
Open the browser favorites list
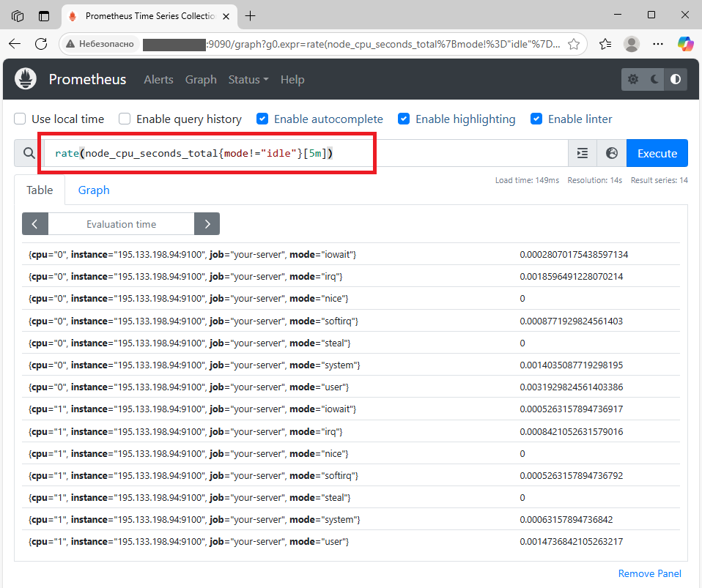[605, 44]
